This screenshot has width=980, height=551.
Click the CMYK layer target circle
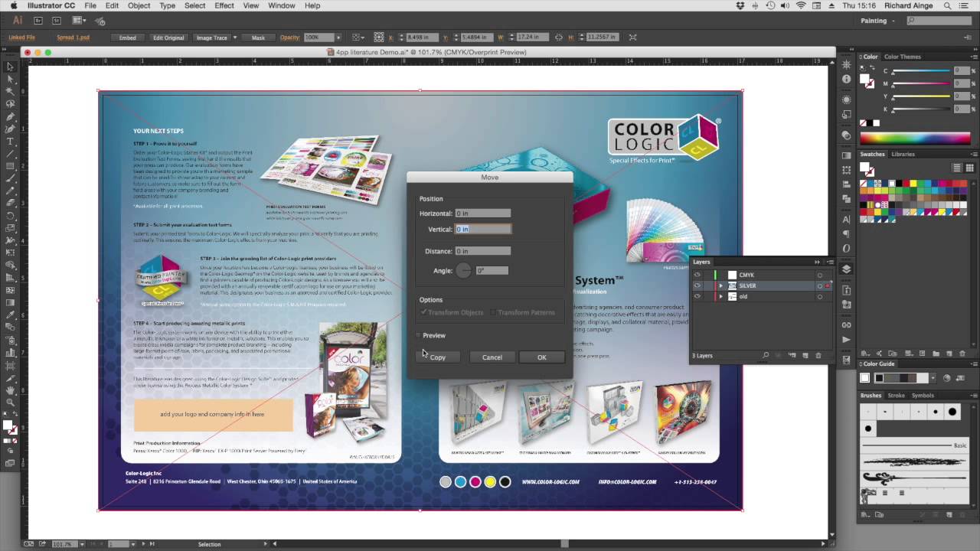tap(819, 275)
